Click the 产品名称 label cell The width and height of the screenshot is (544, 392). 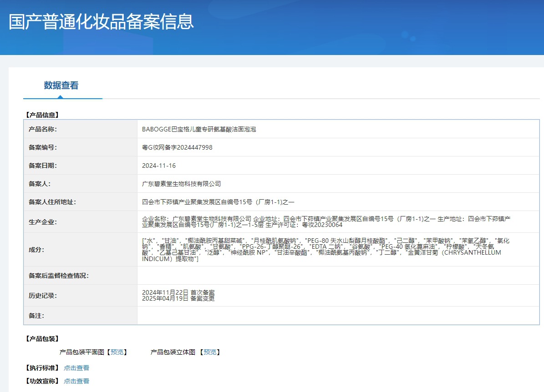81,129
